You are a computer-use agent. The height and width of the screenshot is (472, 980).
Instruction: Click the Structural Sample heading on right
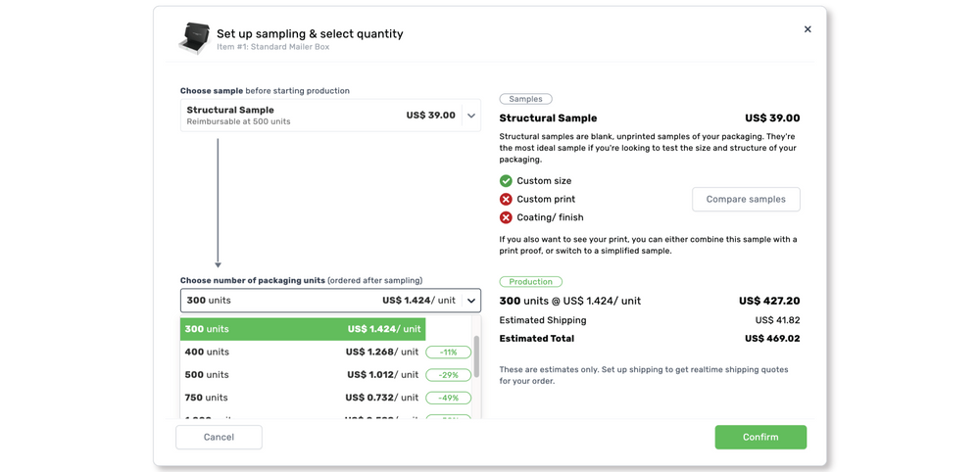[x=548, y=118]
